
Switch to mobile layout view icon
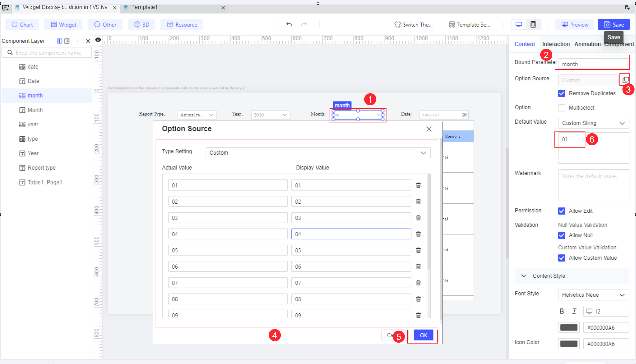pyautogui.click(x=533, y=24)
